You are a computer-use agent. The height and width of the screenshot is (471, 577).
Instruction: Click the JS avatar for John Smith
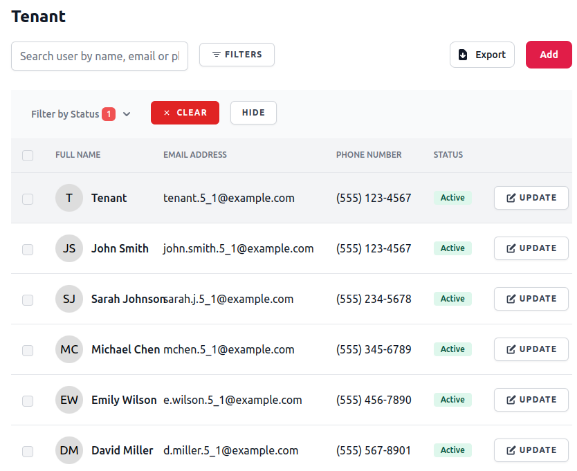(69, 248)
